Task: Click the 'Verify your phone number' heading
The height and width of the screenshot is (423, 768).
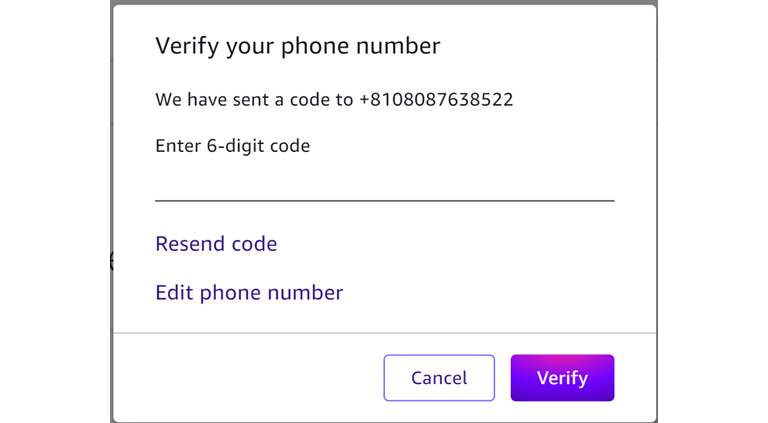Action: coord(297,46)
